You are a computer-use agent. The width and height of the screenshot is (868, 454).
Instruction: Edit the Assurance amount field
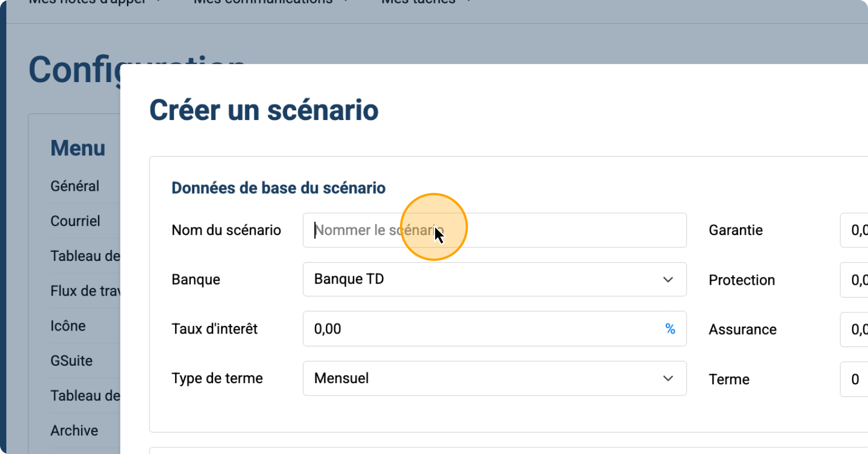(854, 329)
